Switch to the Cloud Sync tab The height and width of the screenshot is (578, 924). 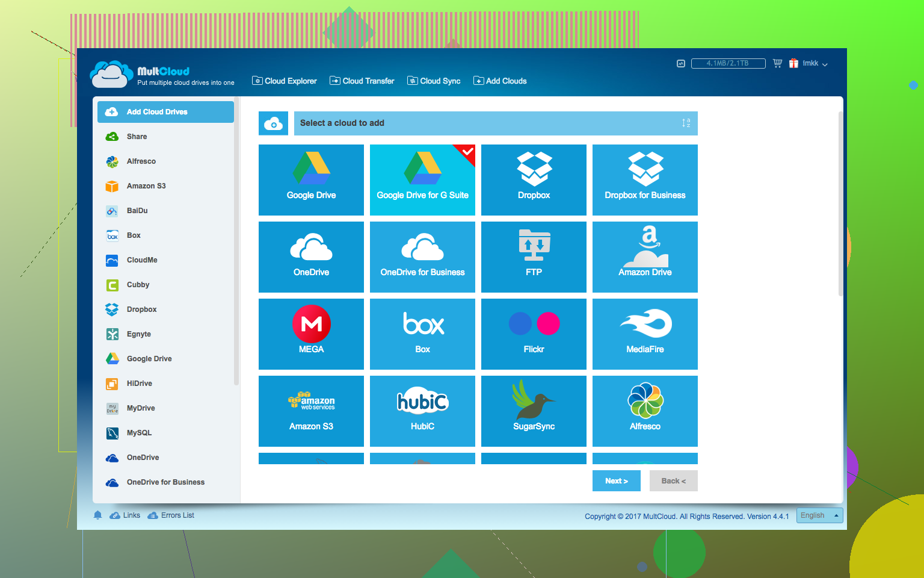pyautogui.click(x=434, y=81)
